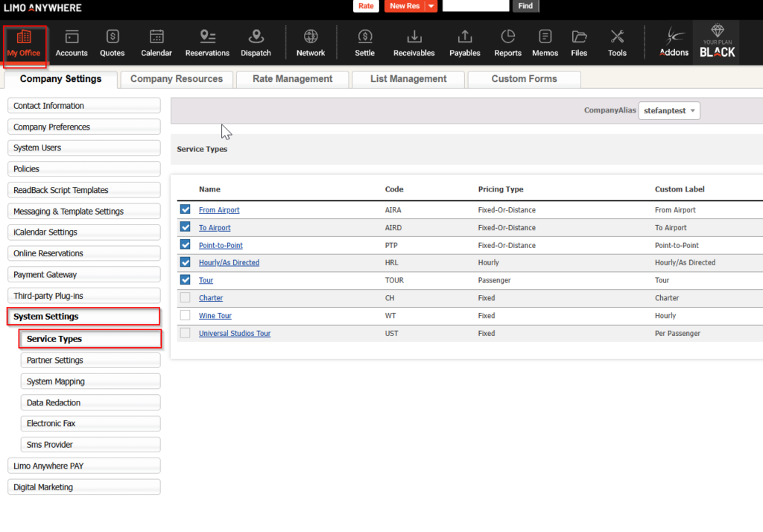Screen dimensions: 763x532
Task: Switch to the Rate Management tab
Action: (292, 79)
